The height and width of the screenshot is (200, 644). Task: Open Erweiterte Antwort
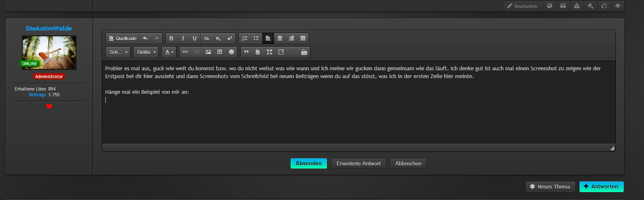(x=358, y=163)
